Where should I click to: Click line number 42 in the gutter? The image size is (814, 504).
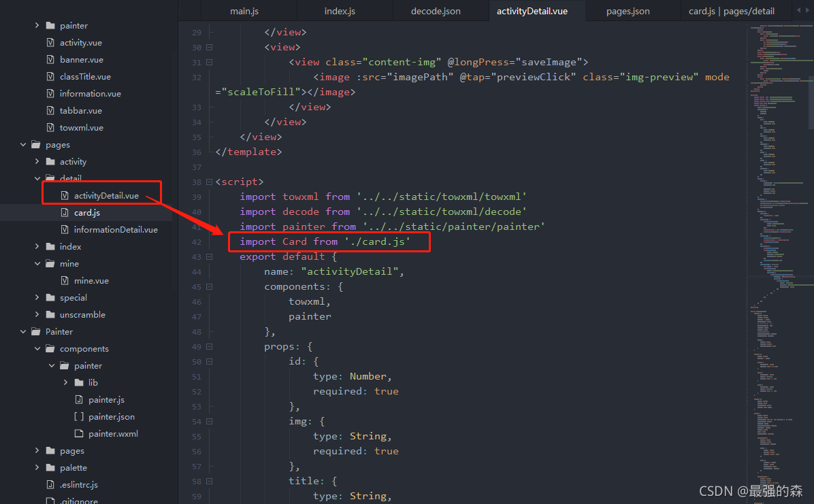point(196,242)
